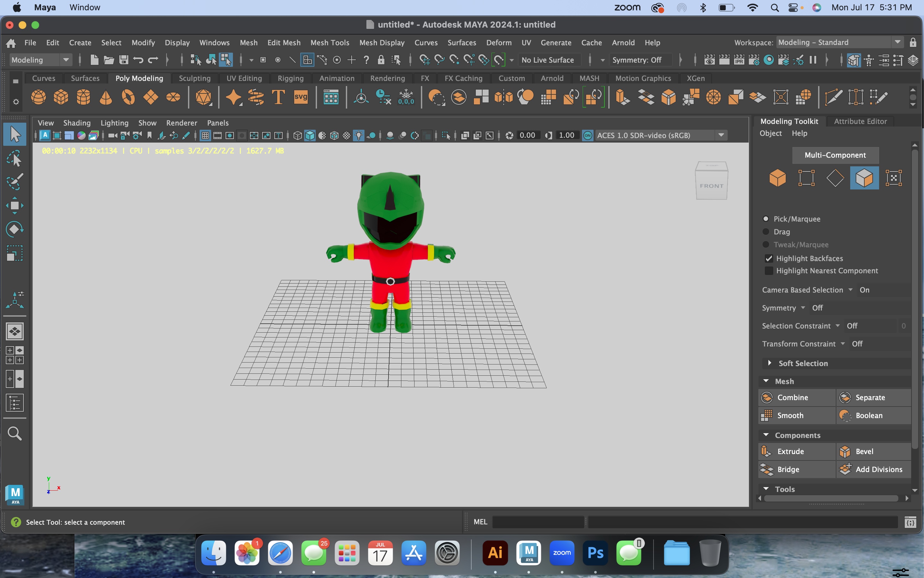This screenshot has width=924, height=578.
Task: Open the Modeling menu set dropdown
Action: click(40, 60)
